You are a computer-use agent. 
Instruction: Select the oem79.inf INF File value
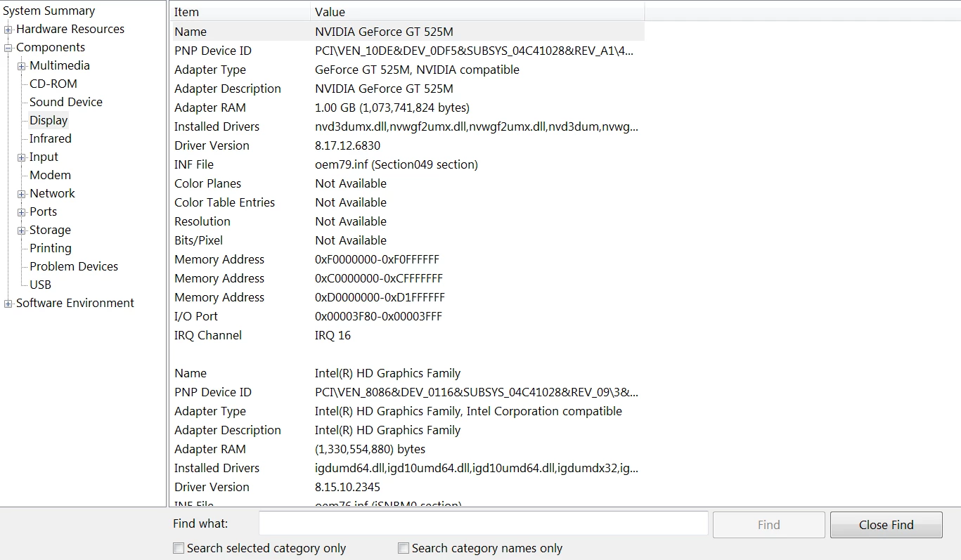pyautogui.click(x=396, y=164)
